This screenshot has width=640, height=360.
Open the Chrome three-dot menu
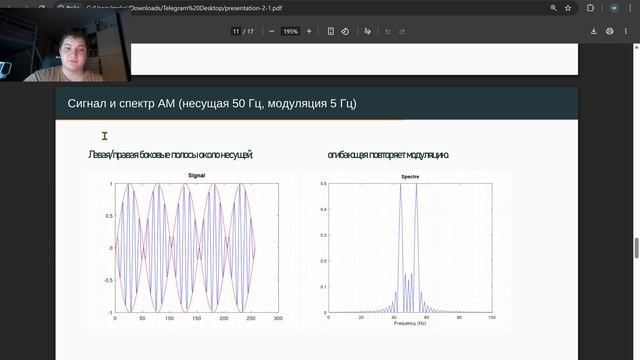630,8
